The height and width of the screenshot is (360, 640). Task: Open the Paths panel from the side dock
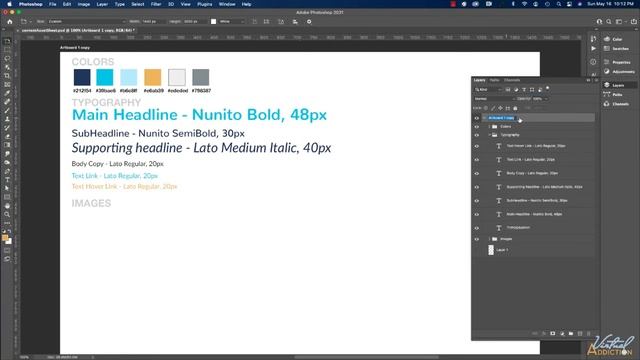point(613,95)
